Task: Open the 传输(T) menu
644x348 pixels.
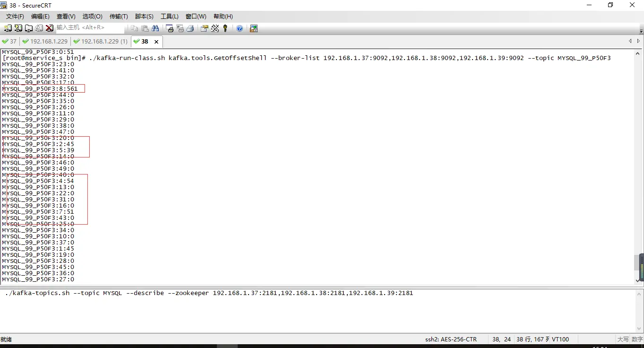Action: click(119, 17)
